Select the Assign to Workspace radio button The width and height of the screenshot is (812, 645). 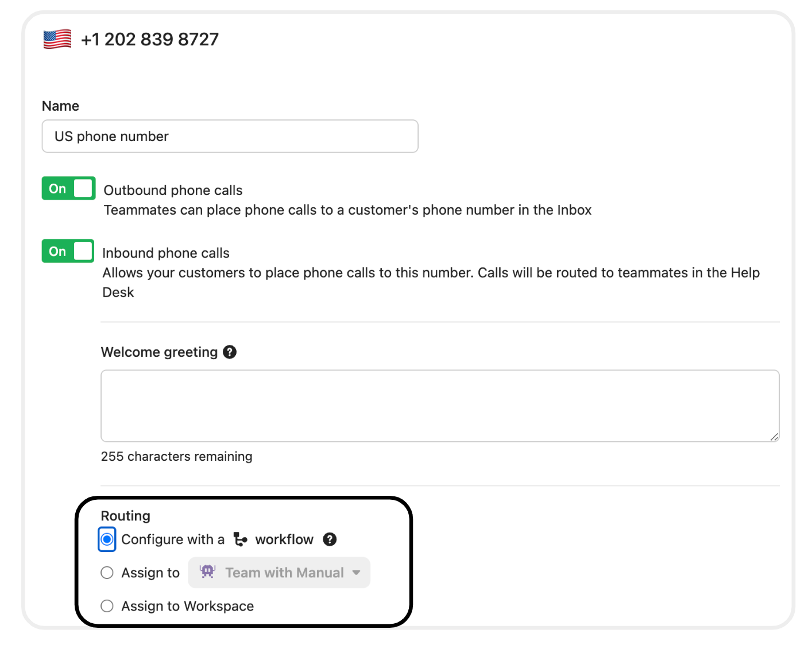pyautogui.click(x=107, y=606)
